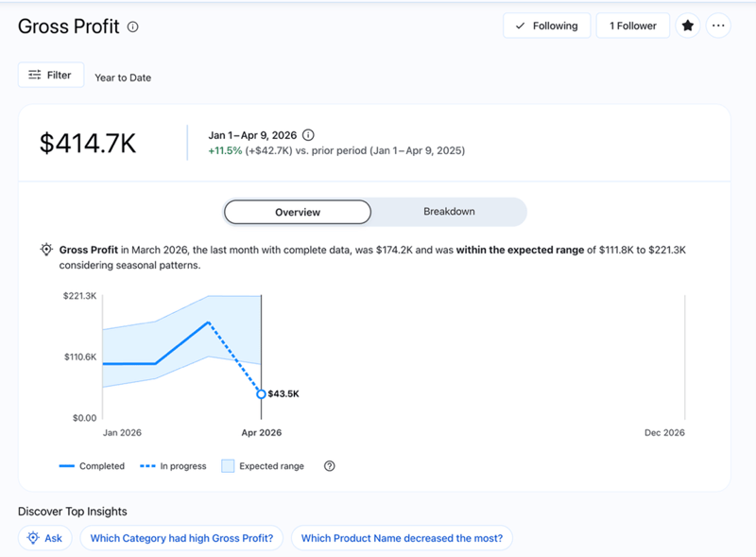Viewport: 756px width, 557px height.
Task: Open info tooltip beside Gross Profit title
Action: [x=132, y=26]
